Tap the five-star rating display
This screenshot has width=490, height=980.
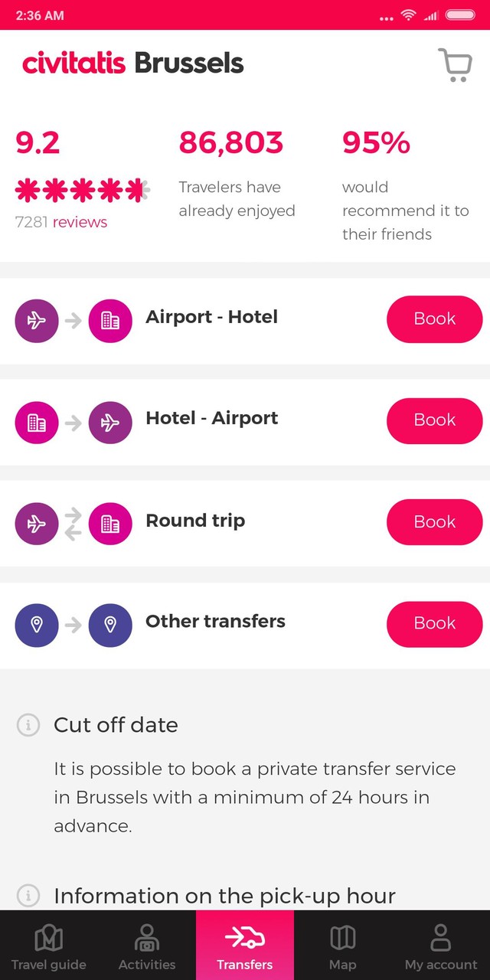click(82, 188)
